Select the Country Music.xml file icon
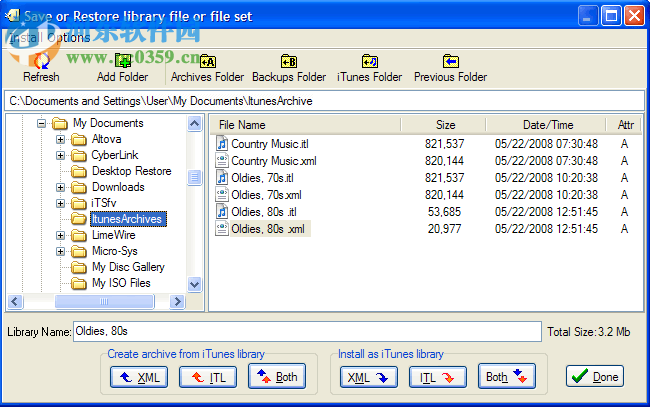The width and height of the screenshot is (650, 409). point(222,160)
